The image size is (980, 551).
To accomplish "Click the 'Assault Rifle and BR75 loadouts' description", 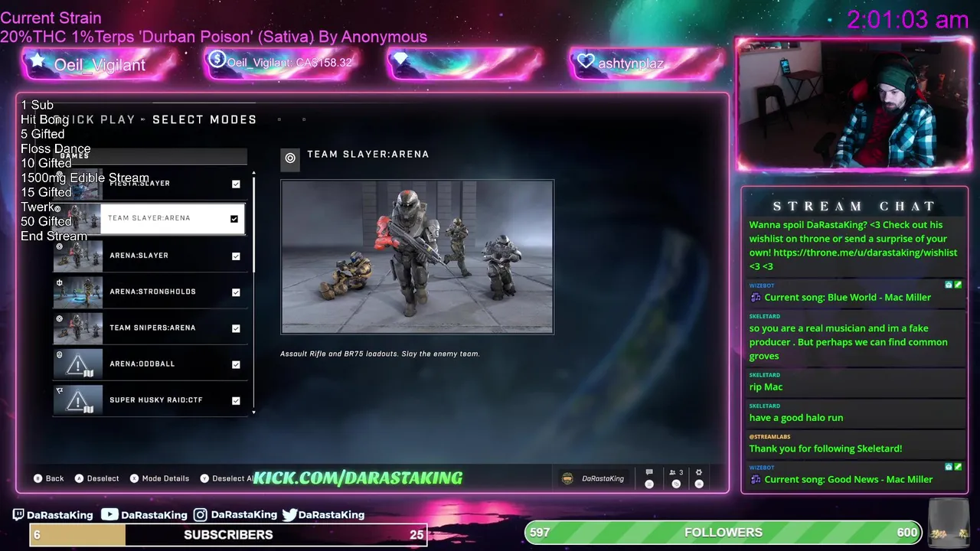I will click(x=380, y=354).
